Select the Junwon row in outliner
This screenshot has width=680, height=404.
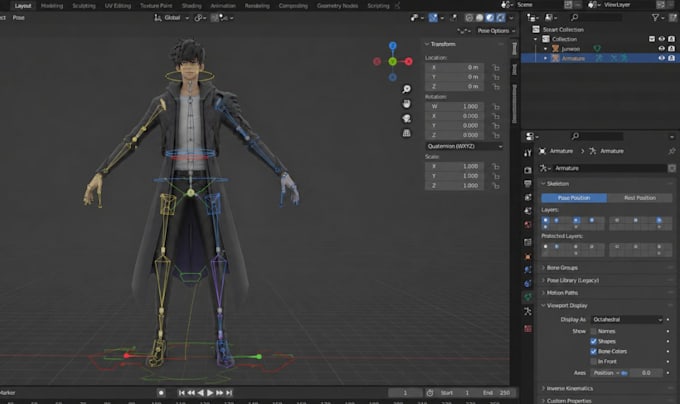tap(600, 49)
